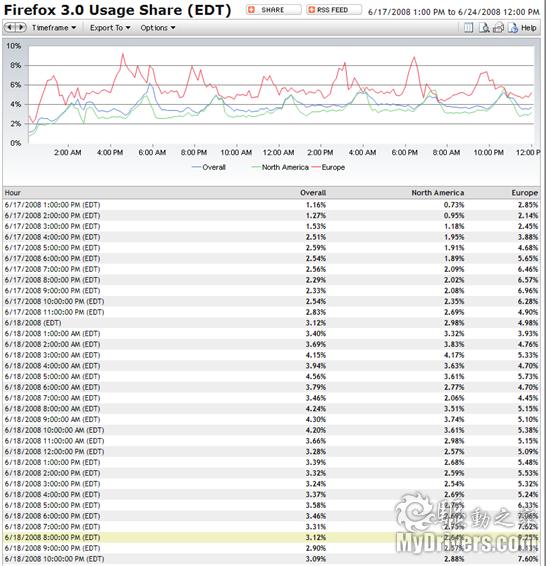Click the date range text at top
The width and height of the screenshot is (550, 566).
454,12
